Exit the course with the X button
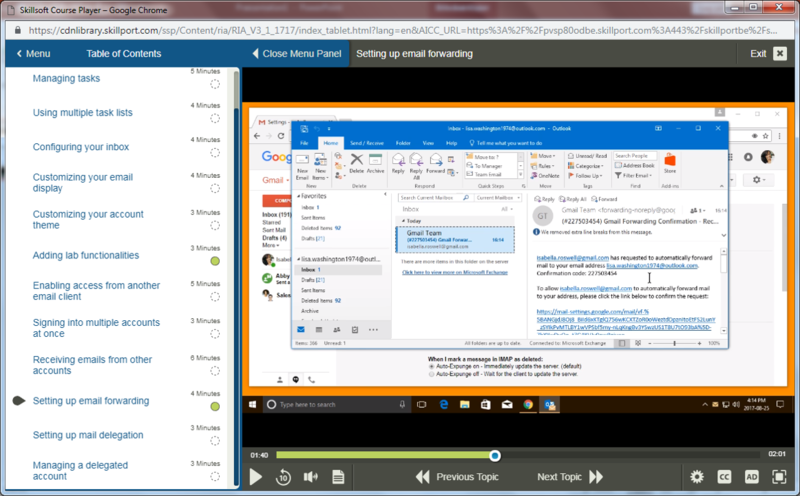800x496 pixels. click(780, 54)
